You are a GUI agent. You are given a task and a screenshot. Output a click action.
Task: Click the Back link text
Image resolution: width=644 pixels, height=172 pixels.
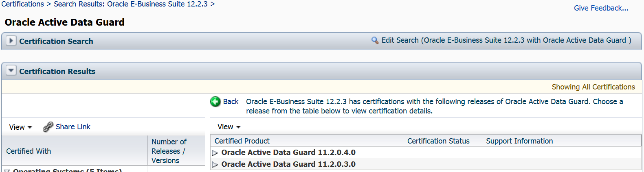coord(231,102)
